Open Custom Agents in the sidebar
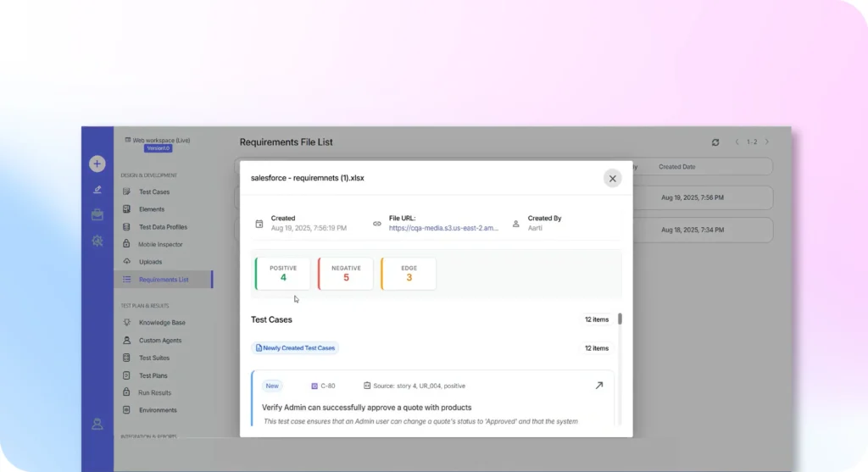Viewport: 868px width, 472px height. [x=160, y=341]
